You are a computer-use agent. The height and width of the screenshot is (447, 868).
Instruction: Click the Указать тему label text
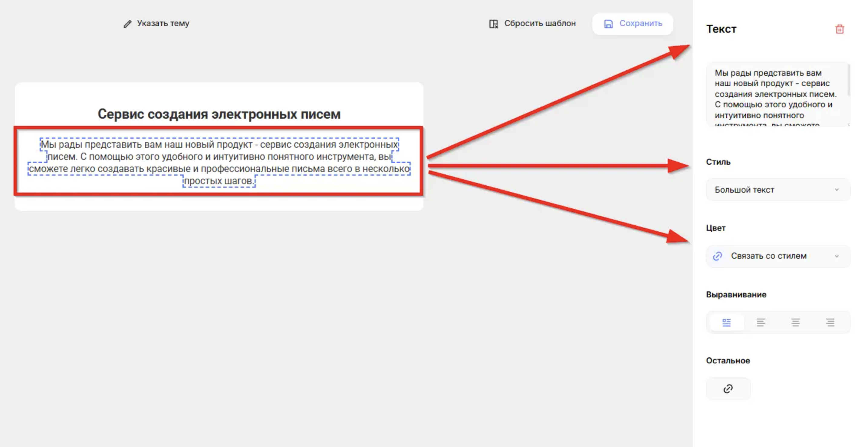(x=163, y=23)
